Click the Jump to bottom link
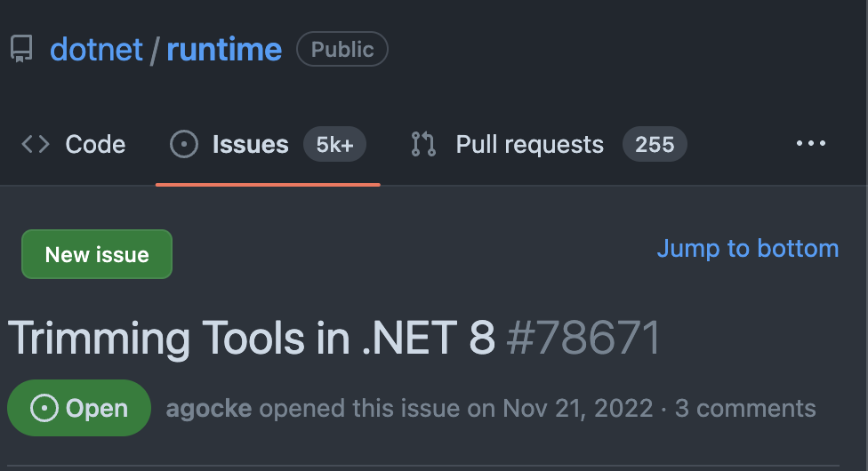The image size is (868, 471). tap(747, 249)
